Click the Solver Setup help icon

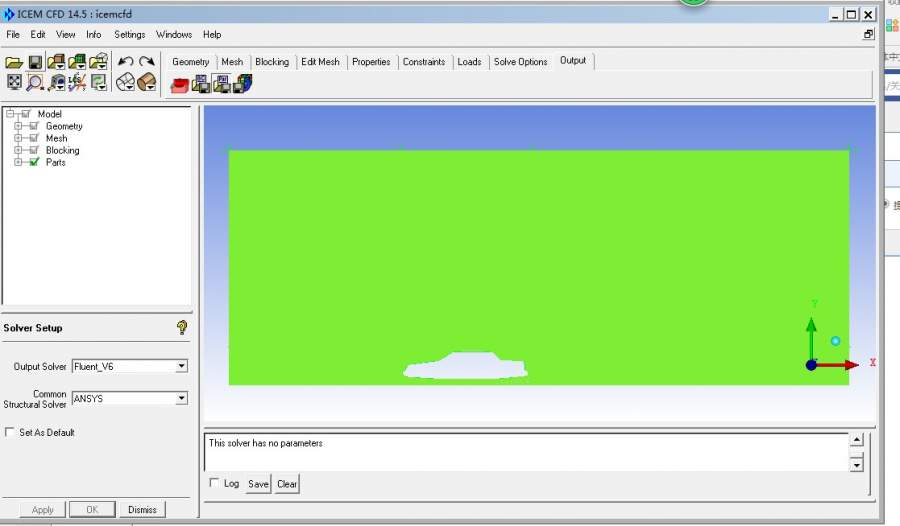click(182, 327)
